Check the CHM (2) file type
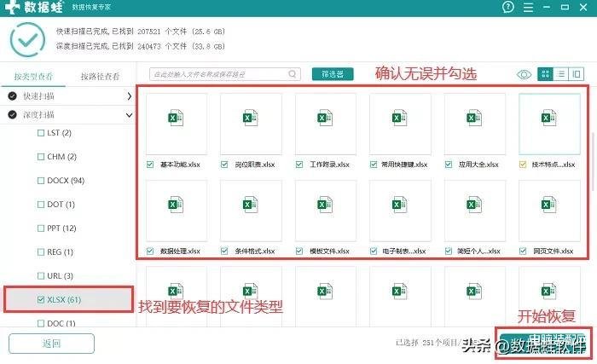 (41, 157)
